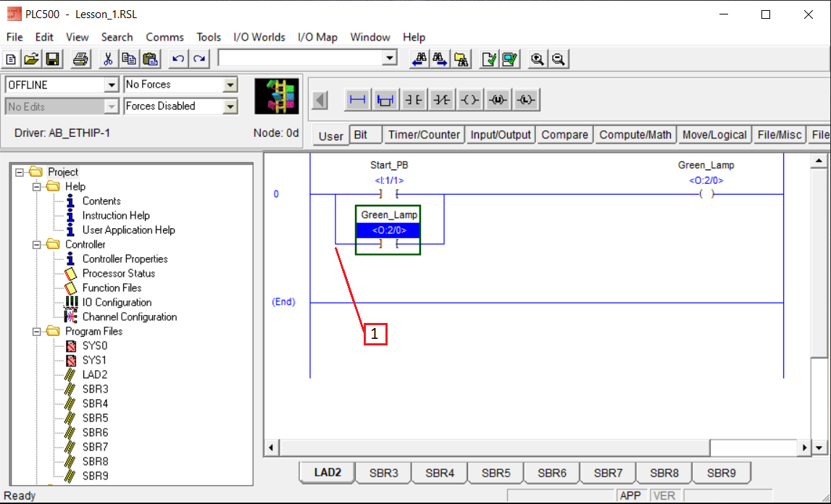Click the New file toolbar icon
Image resolution: width=831 pixels, height=504 pixels.
pos(11,59)
